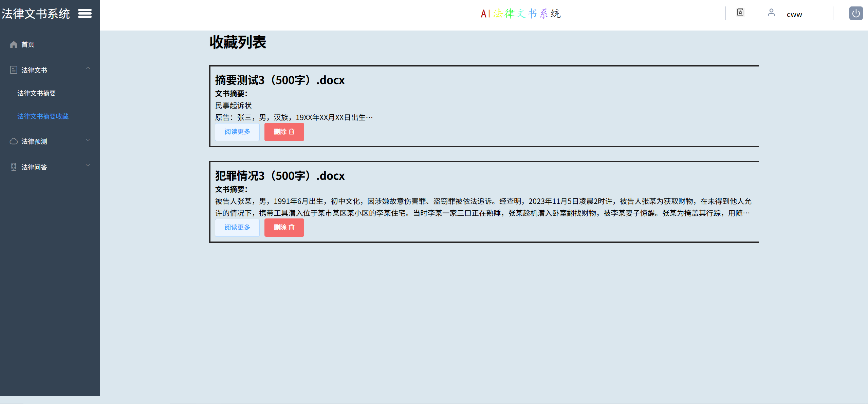Click the document icon beside 法律文书
Screen dimensions: 868x404
(x=14, y=70)
